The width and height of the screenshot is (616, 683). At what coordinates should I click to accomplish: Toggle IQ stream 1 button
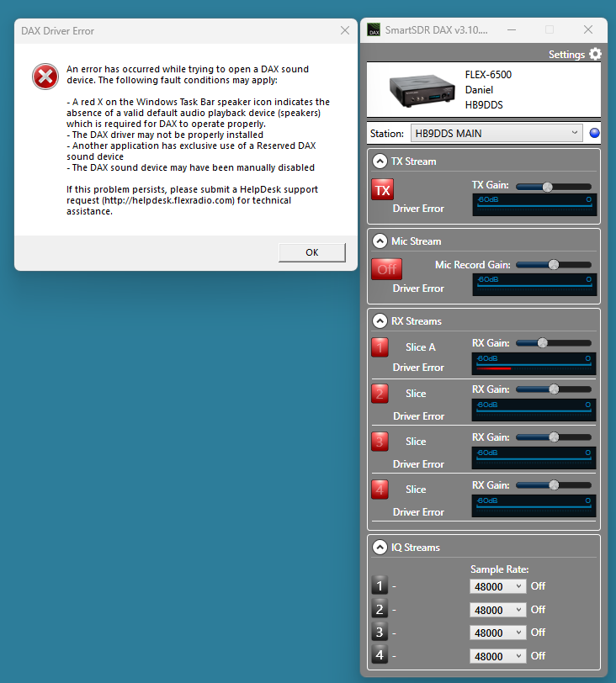tap(380, 586)
